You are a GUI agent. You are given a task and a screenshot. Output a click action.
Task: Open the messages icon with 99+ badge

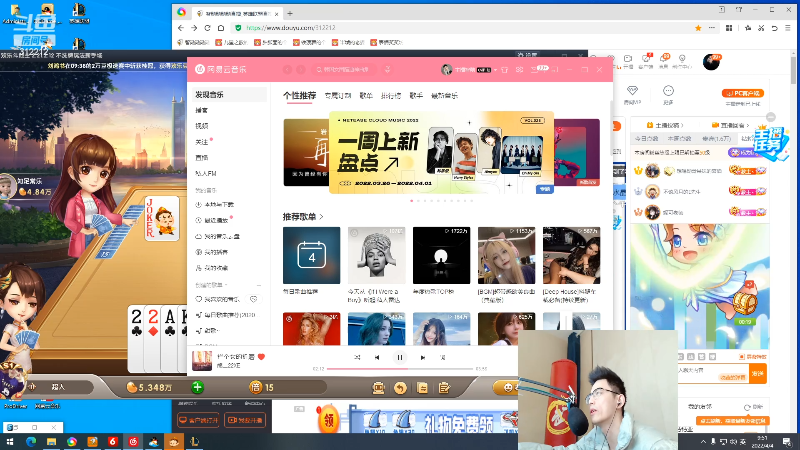coord(536,69)
